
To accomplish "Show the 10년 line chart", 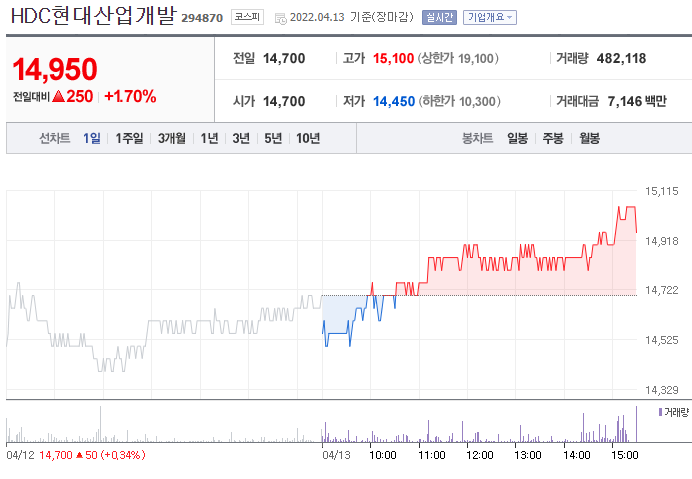I will 308,138.
